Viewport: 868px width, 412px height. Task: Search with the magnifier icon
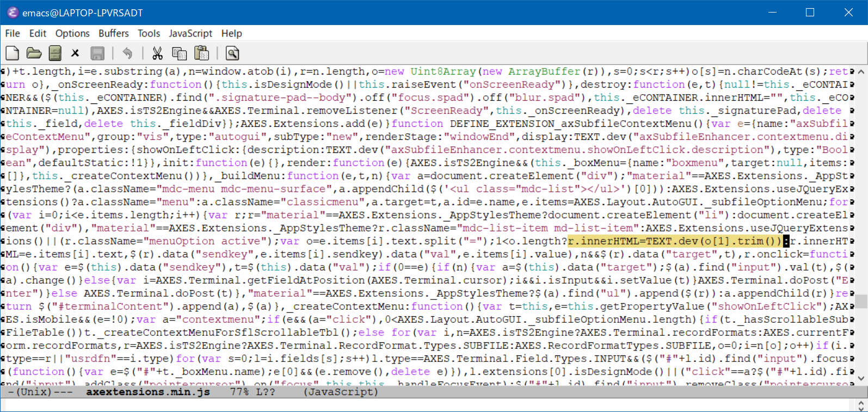click(x=232, y=53)
